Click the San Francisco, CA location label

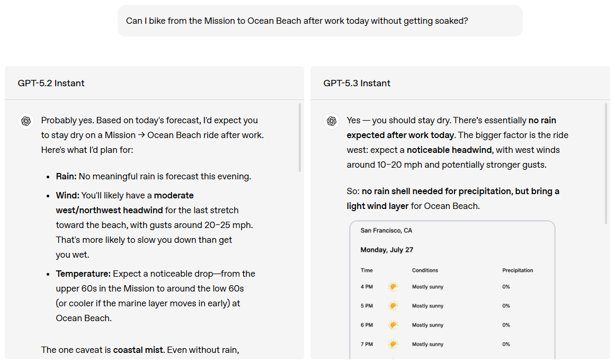tap(386, 230)
